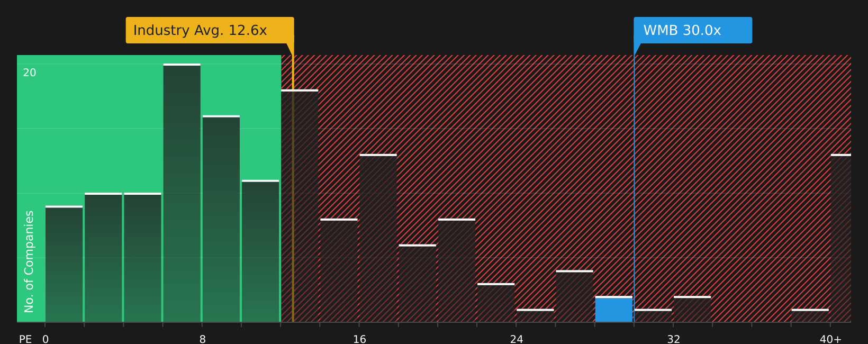This screenshot has height=344, width=868.
Task: Click the PE axis title
Action: coord(25,339)
